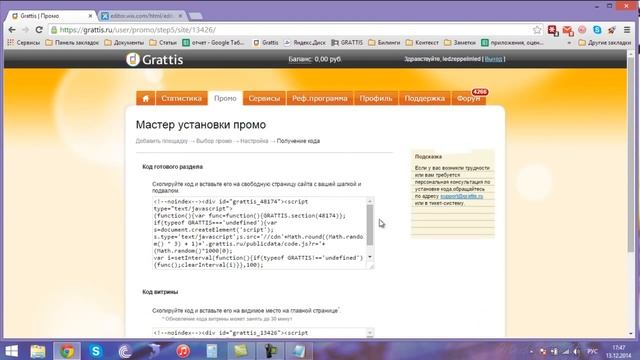
Task: Click the Gmail extension icon in toolbar
Action: [x=568, y=30]
